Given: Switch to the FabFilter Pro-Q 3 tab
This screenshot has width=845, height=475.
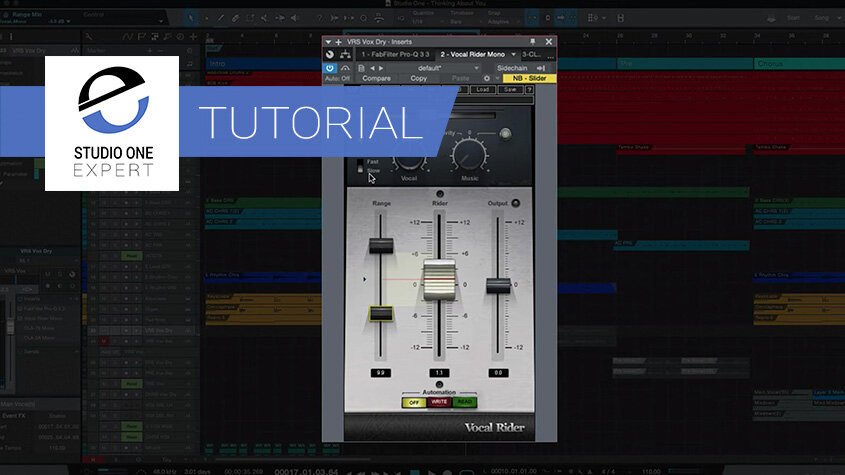Looking at the screenshot, I should tap(395, 54).
